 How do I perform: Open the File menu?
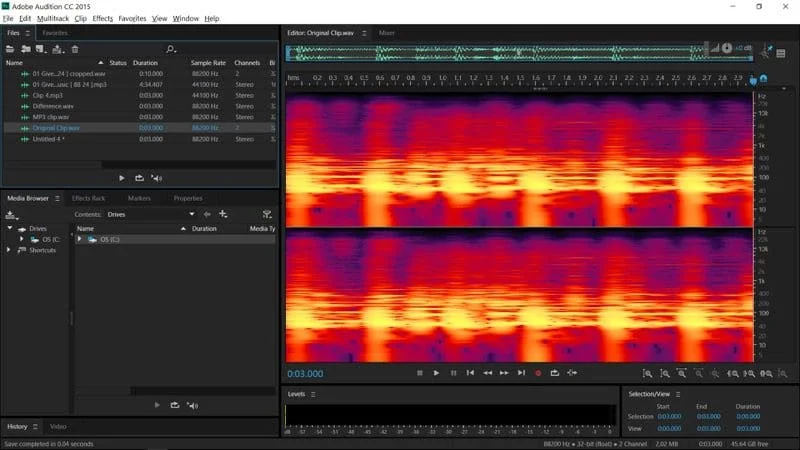pyautogui.click(x=8, y=18)
